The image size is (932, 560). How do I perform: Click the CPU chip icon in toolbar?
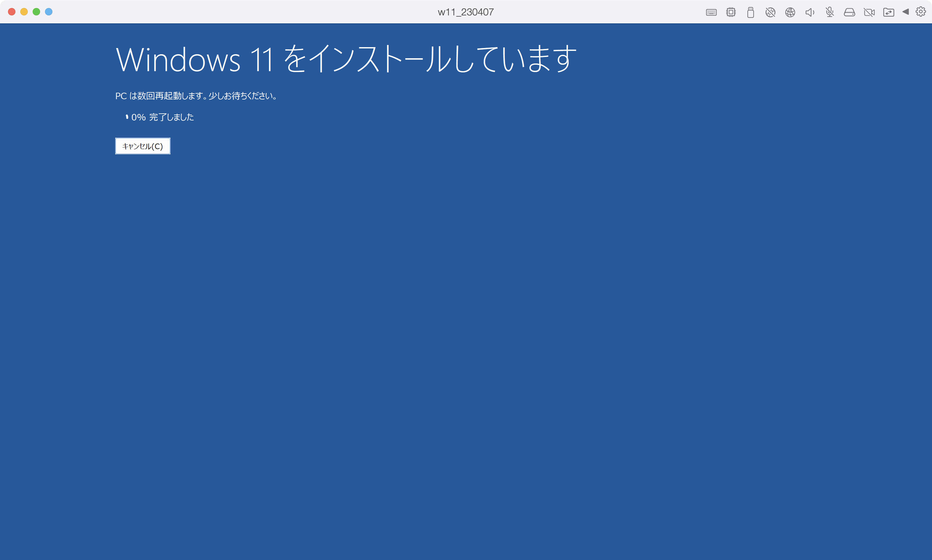tap(731, 12)
